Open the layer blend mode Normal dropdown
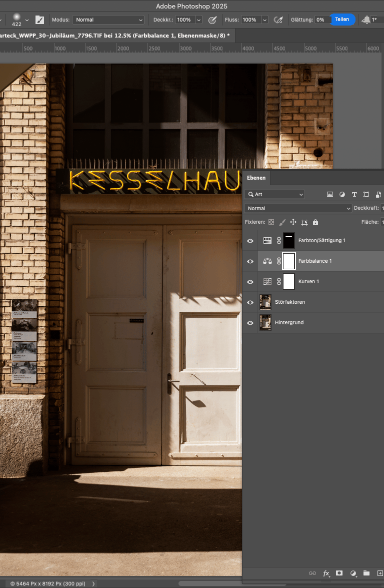Screen dimensions: 384x588 click(x=298, y=208)
